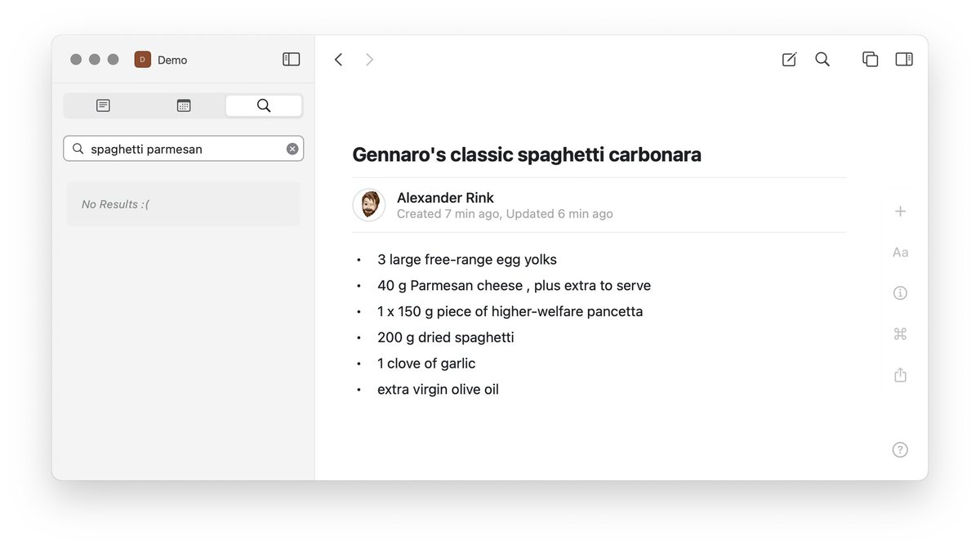This screenshot has height=549, width=980.
Task: Open the duplicate windows icon in toolbar
Action: pos(871,59)
